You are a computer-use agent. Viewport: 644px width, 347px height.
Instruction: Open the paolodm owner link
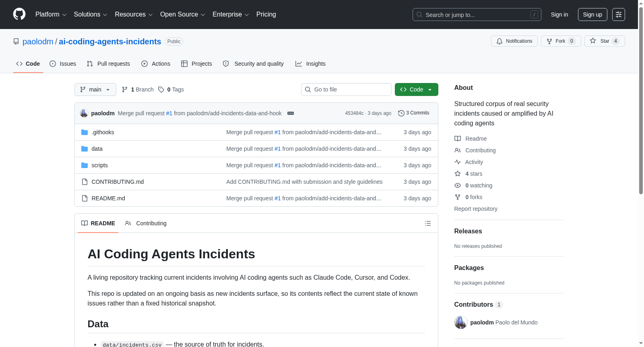pos(38,42)
